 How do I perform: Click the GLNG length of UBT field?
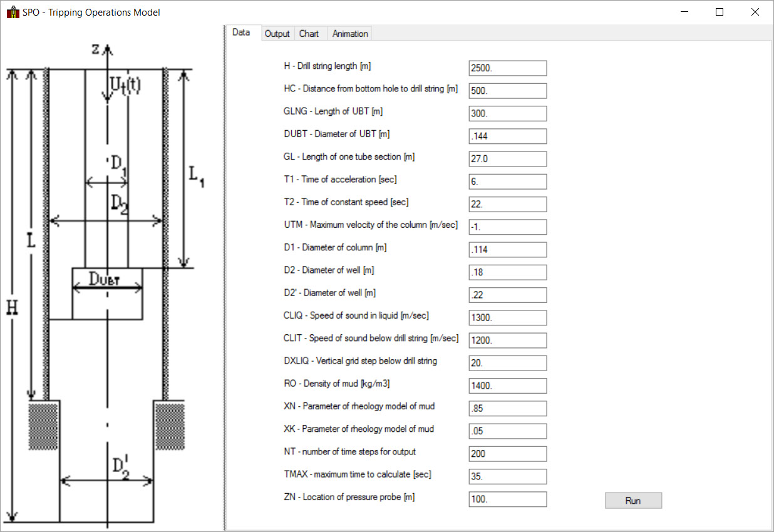coord(507,114)
